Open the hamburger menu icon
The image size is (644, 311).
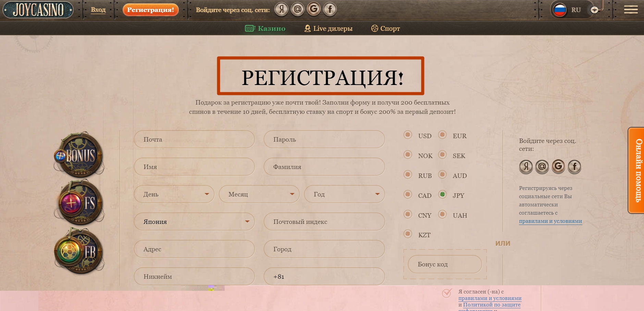pos(631,10)
